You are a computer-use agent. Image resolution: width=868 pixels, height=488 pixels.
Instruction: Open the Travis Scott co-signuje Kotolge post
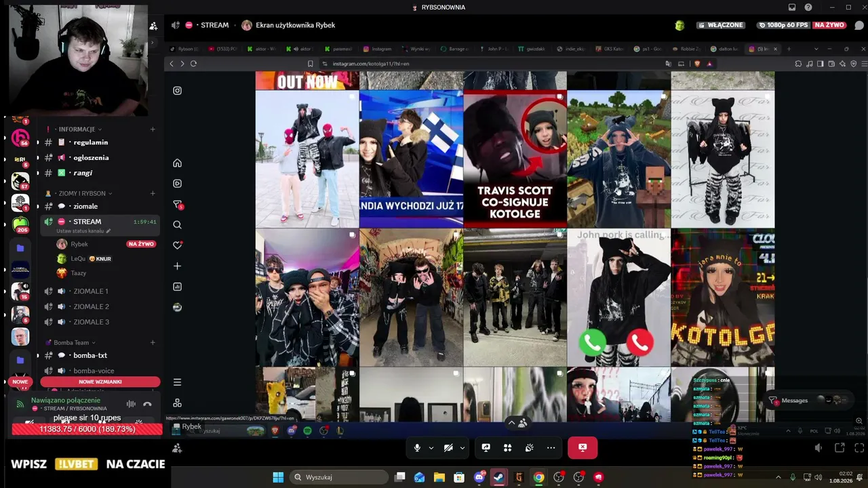(x=515, y=159)
